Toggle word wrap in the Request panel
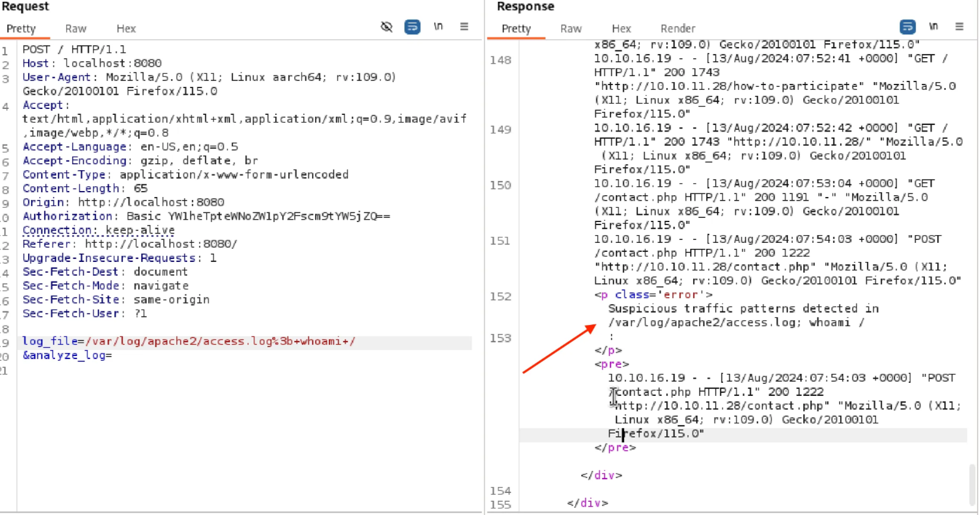This screenshot has height=515, width=980. click(412, 27)
